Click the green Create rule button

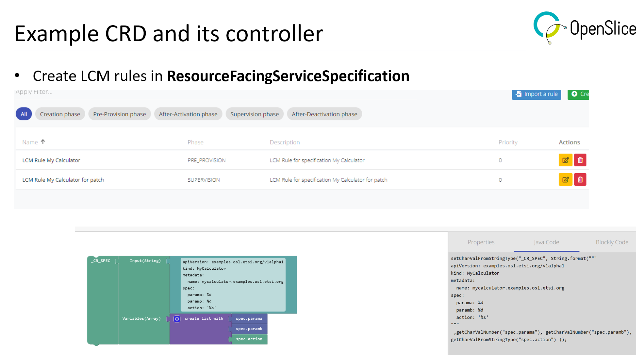(578, 94)
